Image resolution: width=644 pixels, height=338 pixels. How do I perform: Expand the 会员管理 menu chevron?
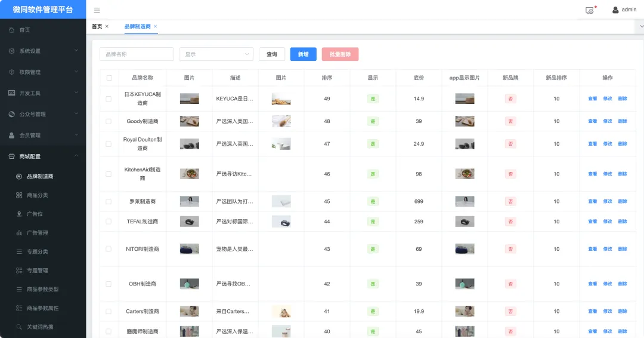(76, 135)
